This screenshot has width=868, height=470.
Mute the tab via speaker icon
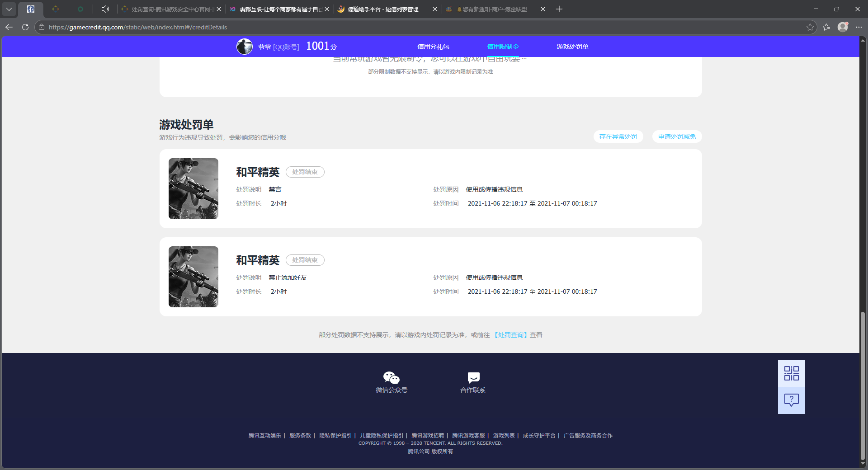point(105,9)
